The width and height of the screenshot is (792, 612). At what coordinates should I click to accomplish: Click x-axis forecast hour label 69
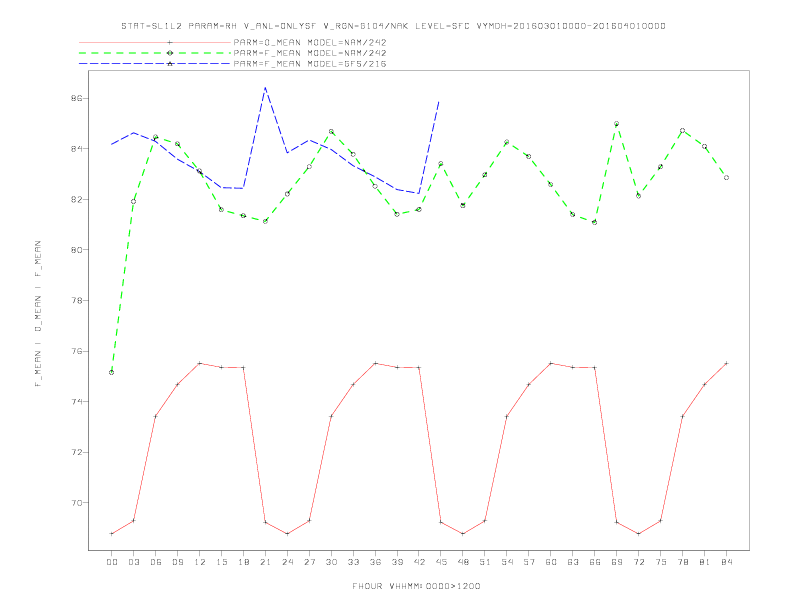[x=617, y=562]
